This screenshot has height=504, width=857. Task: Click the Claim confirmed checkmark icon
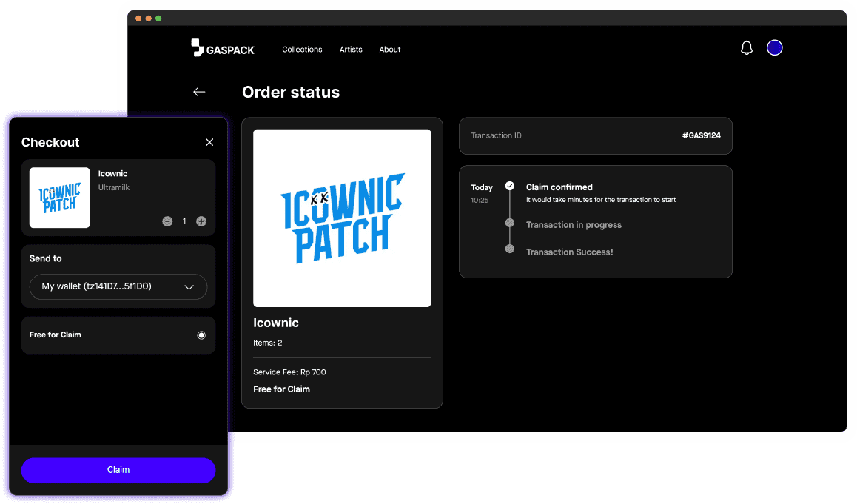pos(509,187)
